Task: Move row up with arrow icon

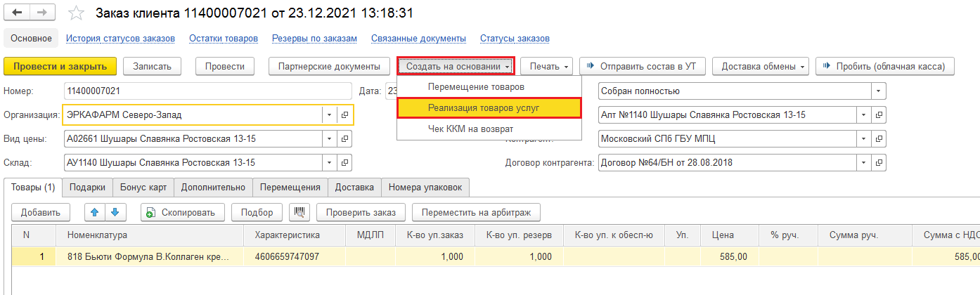Action: (94, 212)
